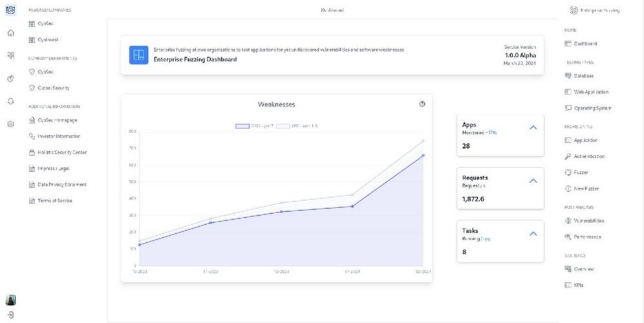Open notifications bell in left rail
This screenshot has width=644, height=323.
coord(10,101)
